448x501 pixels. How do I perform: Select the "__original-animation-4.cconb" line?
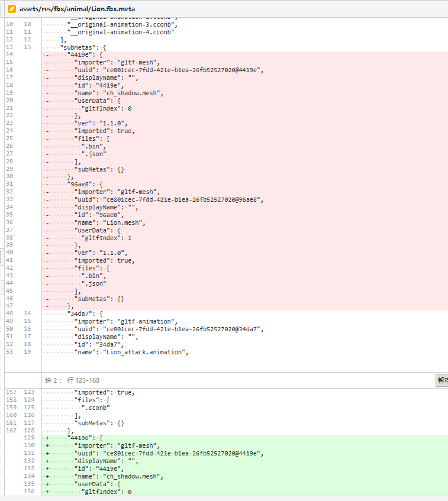pos(121,32)
